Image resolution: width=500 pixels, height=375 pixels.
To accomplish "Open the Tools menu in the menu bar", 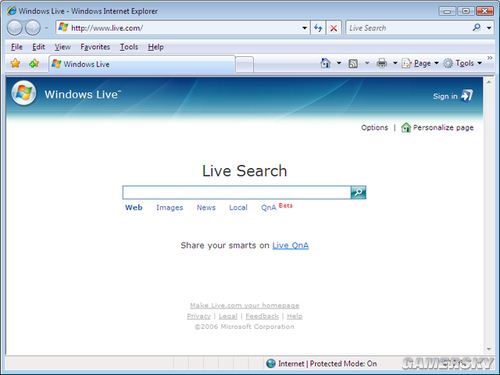I will click(129, 47).
